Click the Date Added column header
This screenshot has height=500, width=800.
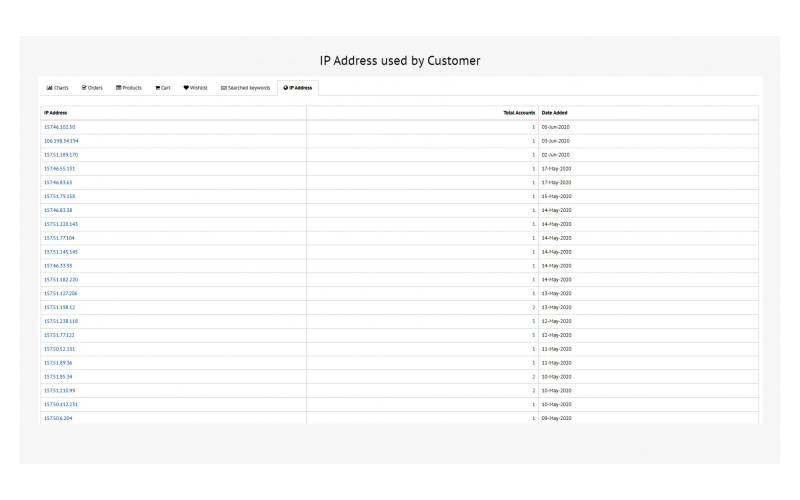coord(554,113)
